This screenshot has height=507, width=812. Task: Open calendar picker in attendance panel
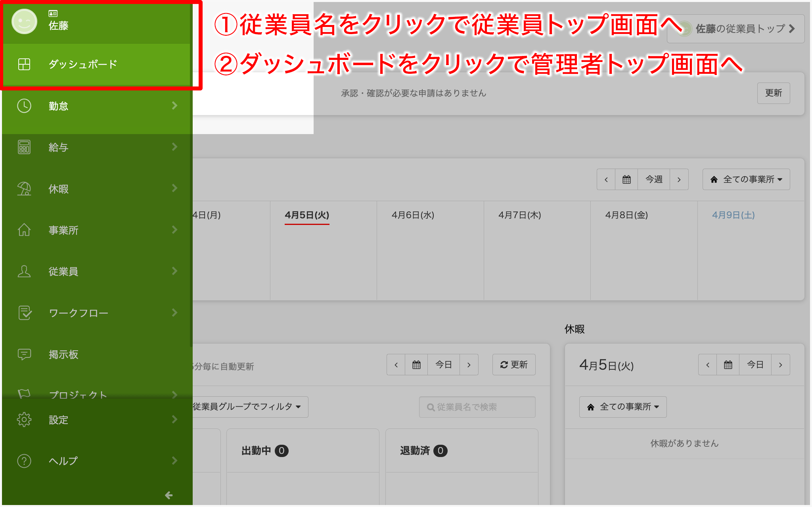[416, 365]
